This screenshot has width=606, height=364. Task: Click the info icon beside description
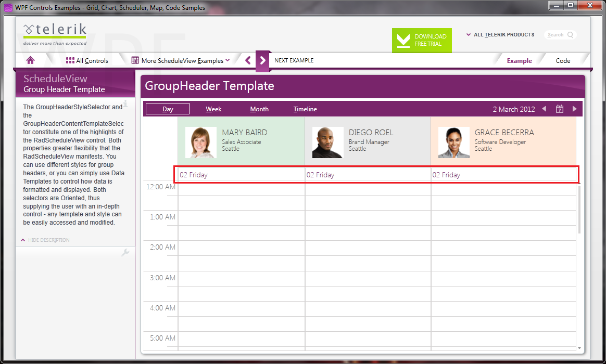tap(125, 103)
